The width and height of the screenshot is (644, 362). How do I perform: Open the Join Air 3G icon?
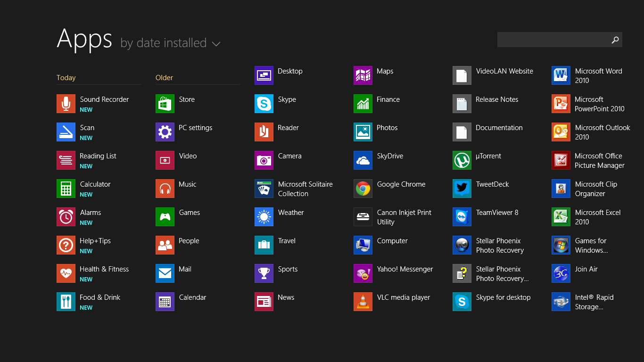[561, 273]
